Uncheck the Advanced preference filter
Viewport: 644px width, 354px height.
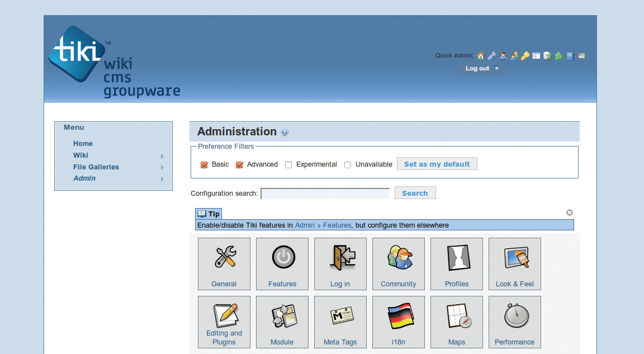(240, 164)
